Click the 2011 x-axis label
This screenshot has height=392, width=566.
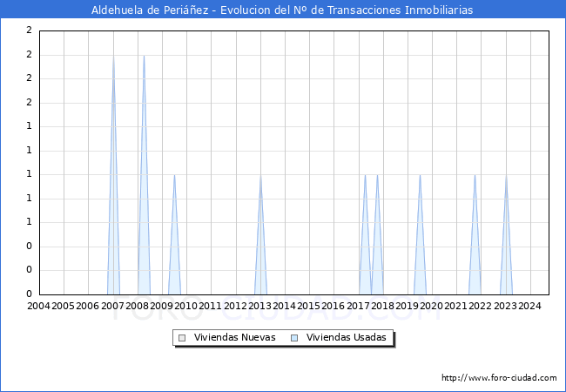(210, 306)
